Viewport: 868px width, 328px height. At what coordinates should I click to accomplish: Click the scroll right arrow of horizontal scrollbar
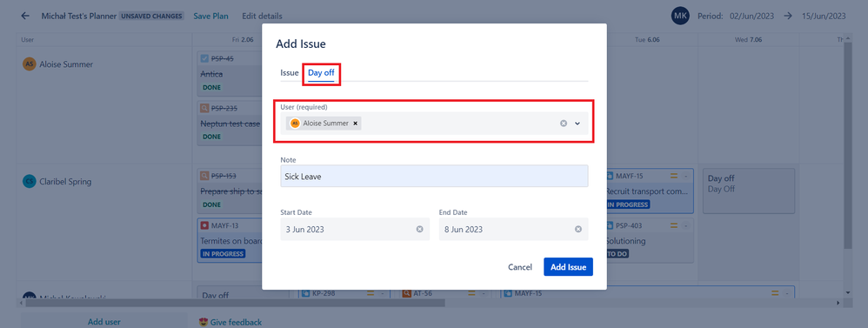tap(838, 303)
